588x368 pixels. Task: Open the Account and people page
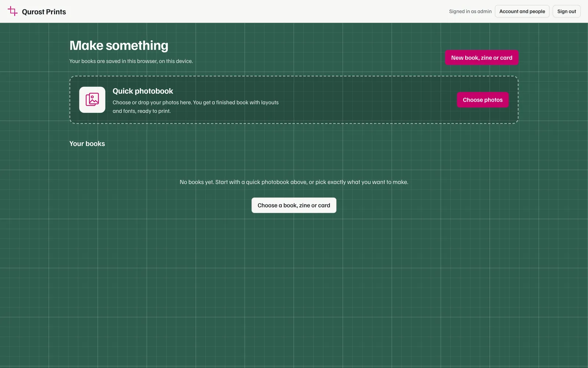522,11
